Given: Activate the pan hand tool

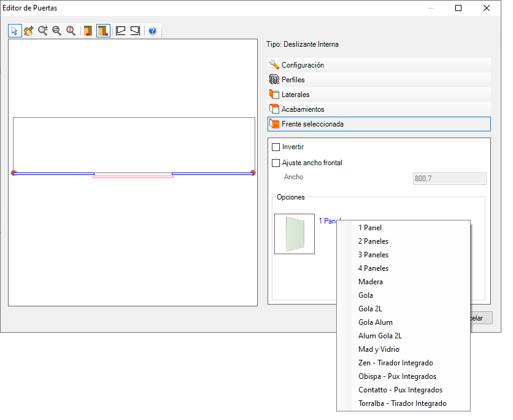Looking at the screenshot, I should (29, 31).
